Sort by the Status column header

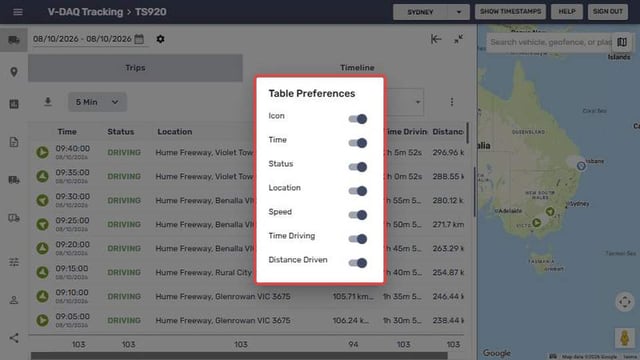click(x=120, y=132)
